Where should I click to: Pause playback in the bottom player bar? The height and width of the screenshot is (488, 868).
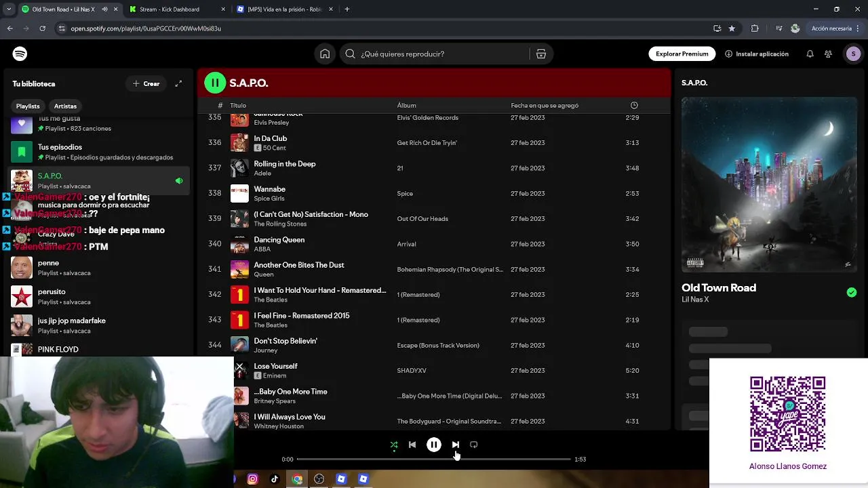coord(434,445)
